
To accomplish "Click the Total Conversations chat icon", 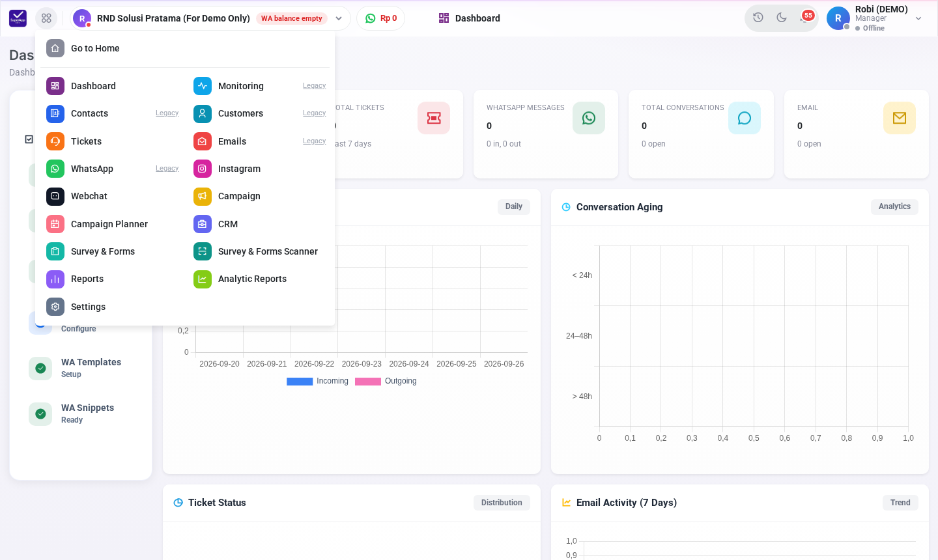I will [x=745, y=118].
